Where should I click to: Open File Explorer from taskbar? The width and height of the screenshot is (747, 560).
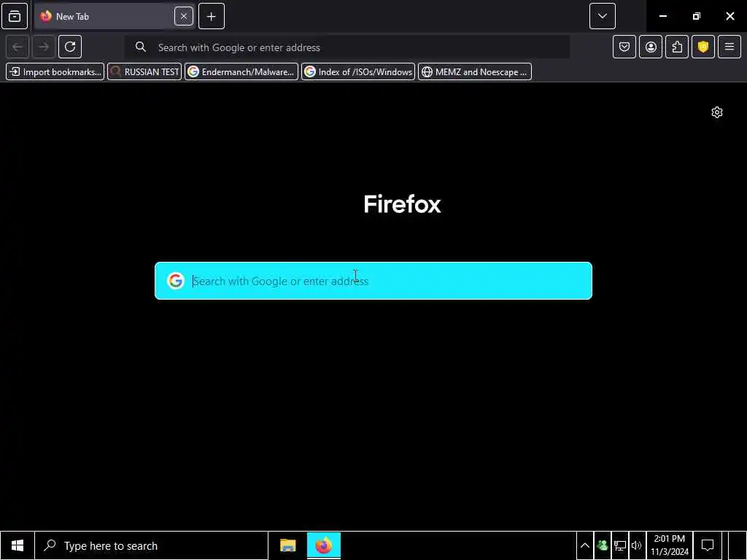[287, 545]
